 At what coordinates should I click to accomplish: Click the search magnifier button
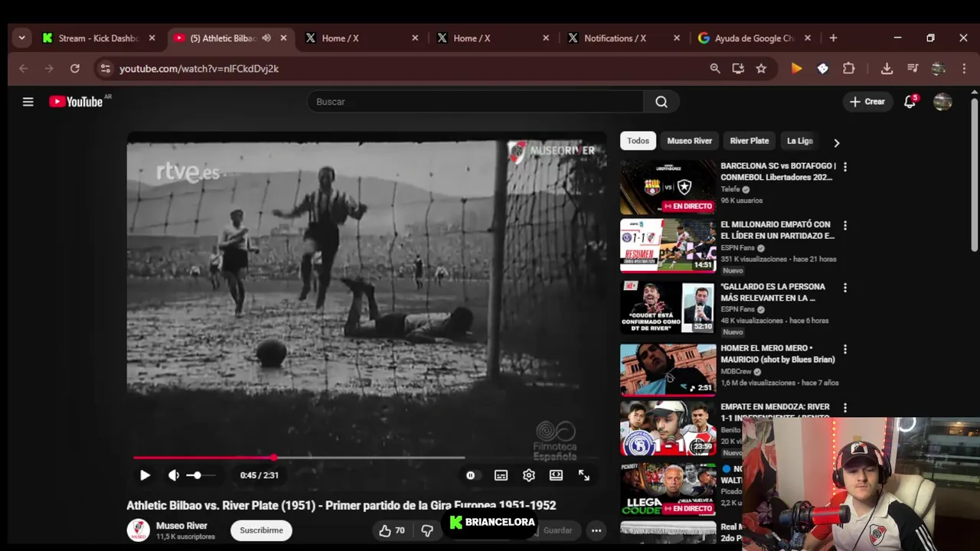coord(661,102)
